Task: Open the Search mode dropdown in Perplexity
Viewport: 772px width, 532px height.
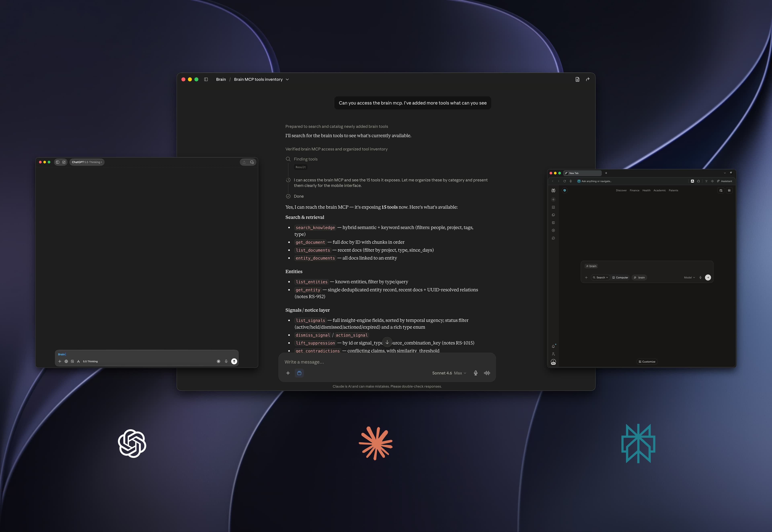Action: coord(600,278)
